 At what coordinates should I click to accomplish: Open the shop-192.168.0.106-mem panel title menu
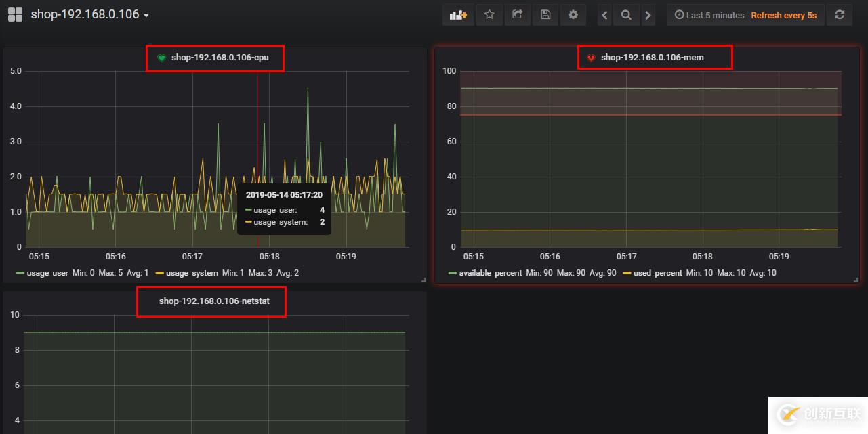pos(652,58)
